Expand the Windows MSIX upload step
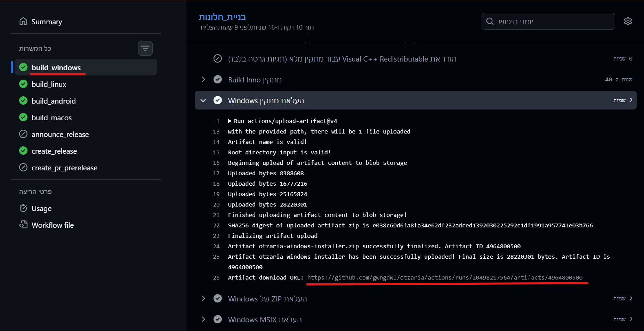Viewport: 644px width, 331px height. click(x=203, y=319)
